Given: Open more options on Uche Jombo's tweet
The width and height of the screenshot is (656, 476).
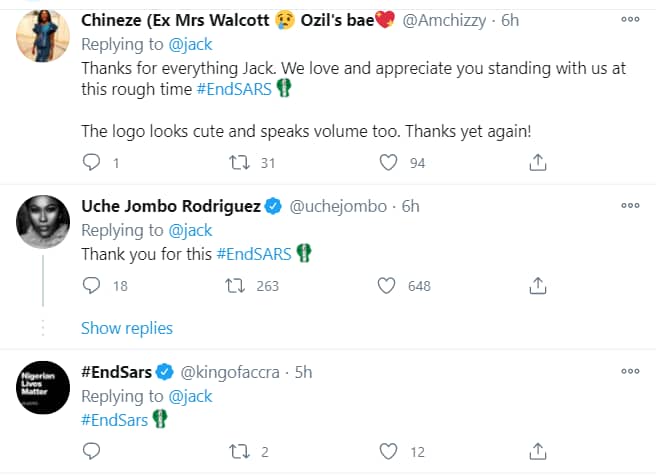Looking at the screenshot, I should 630,206.
